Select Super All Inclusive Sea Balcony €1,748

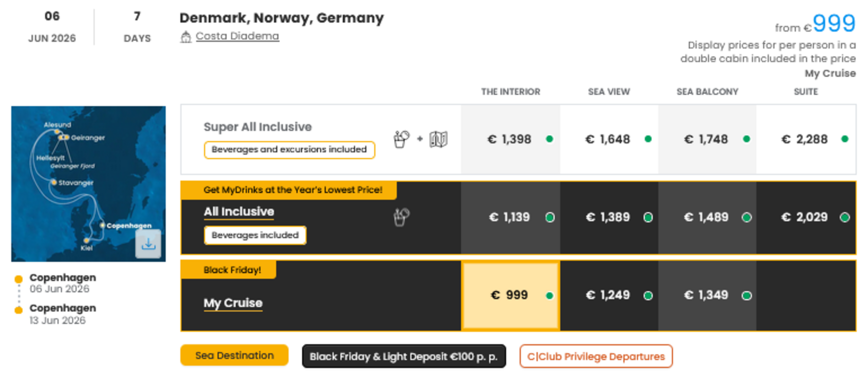pyautogui.click(x=707, y=139)
